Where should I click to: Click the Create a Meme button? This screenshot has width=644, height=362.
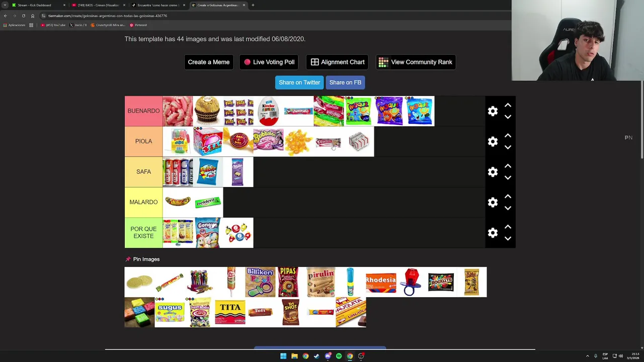[208, 62]
